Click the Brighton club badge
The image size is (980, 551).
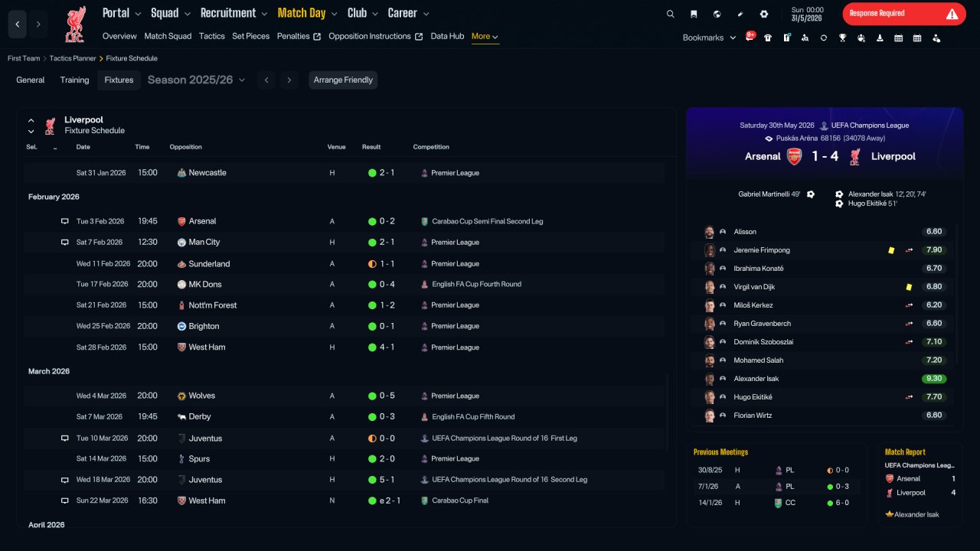tap(181, 326)
